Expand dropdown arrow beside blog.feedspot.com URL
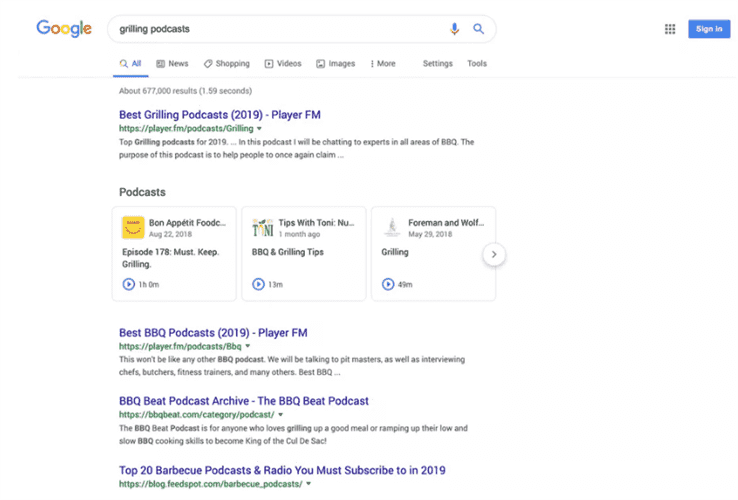Viewport: 738px width, 500px height. (309, 484)
